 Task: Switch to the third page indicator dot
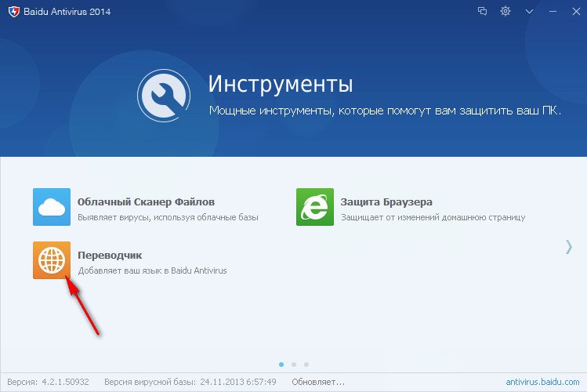(x=306, y=365)
